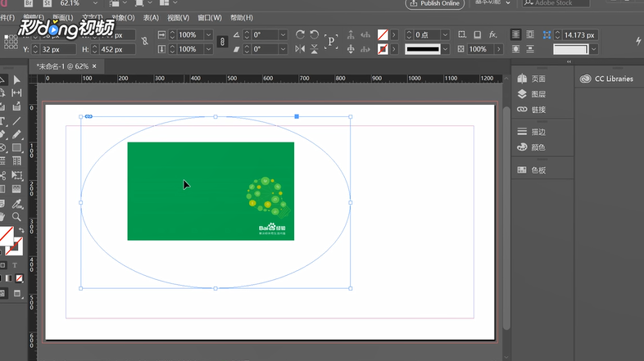
Task: Toggle no text wrap button
Action: [516, 35]
